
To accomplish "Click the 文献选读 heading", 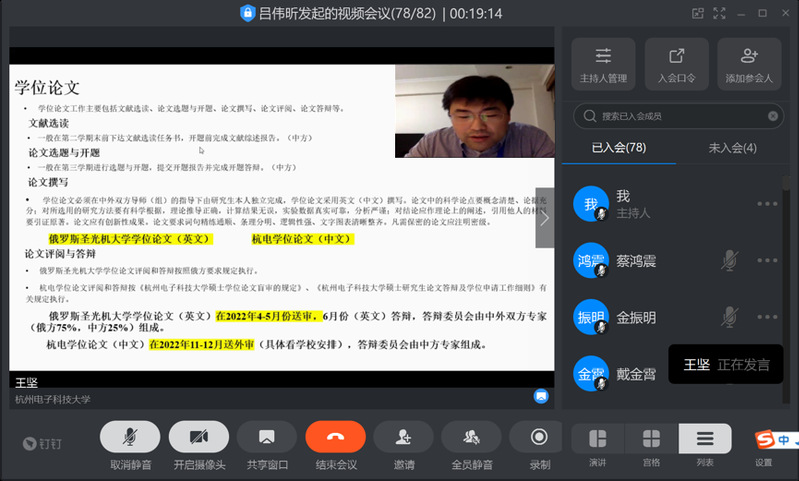I will pyautogui.click(x=48, y=123).
